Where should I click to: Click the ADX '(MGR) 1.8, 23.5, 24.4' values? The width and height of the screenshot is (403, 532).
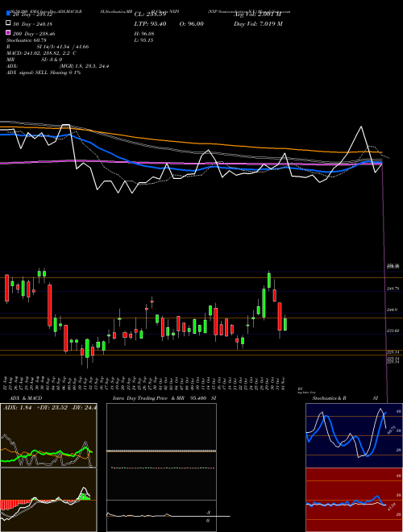click(x=84, y=66)
